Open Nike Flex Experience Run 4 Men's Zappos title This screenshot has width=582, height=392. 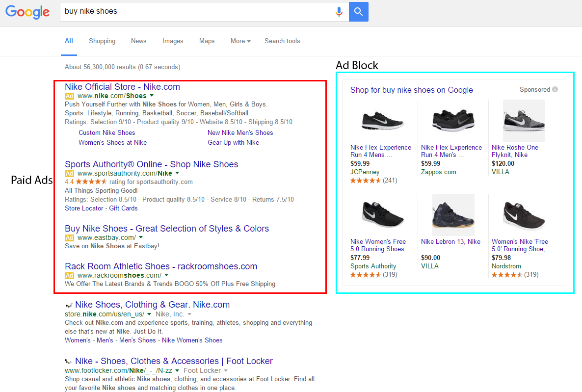[451, 151]
